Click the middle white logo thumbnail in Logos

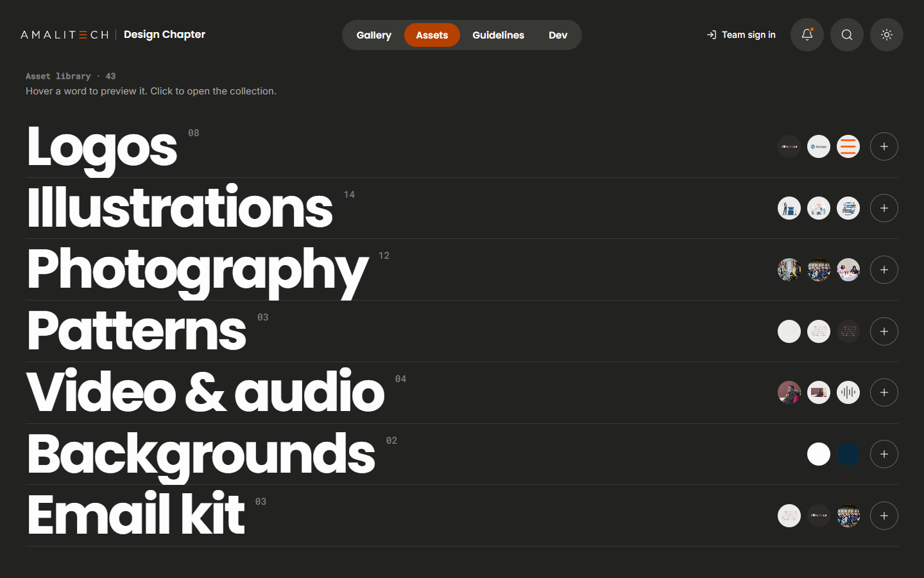pos(819,146)
